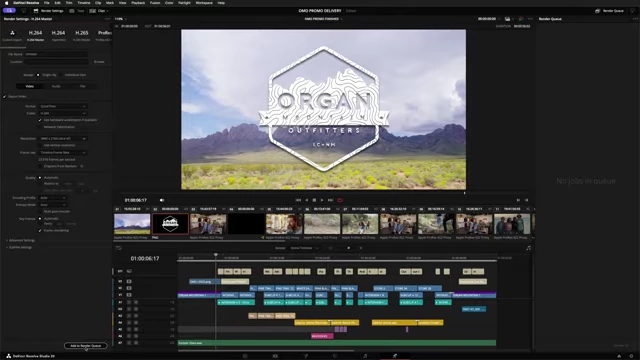Open the Render Settings panel options menu
Viewport: 640px width, 360px height.
tap(107, 19)
